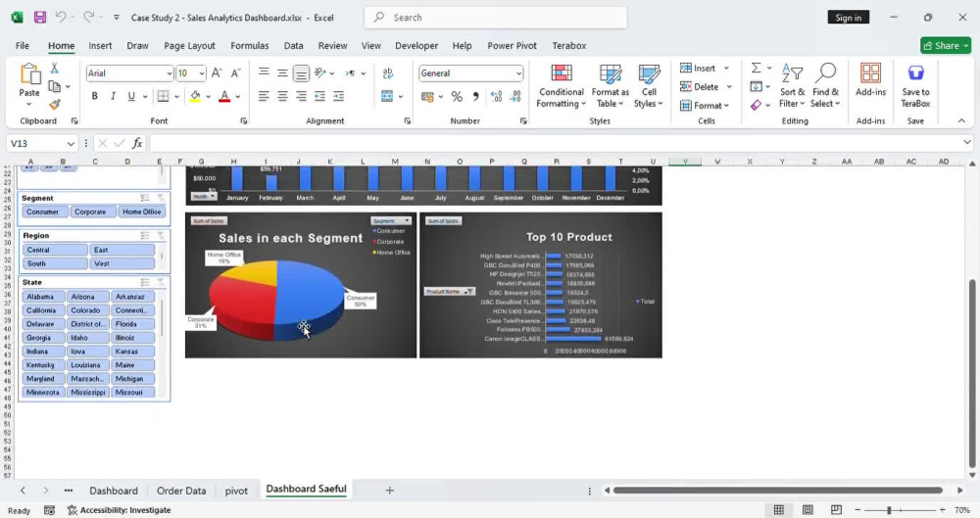Adjust the zoom slider handle
Screen dimensions: 980x518
coord(889,510)
